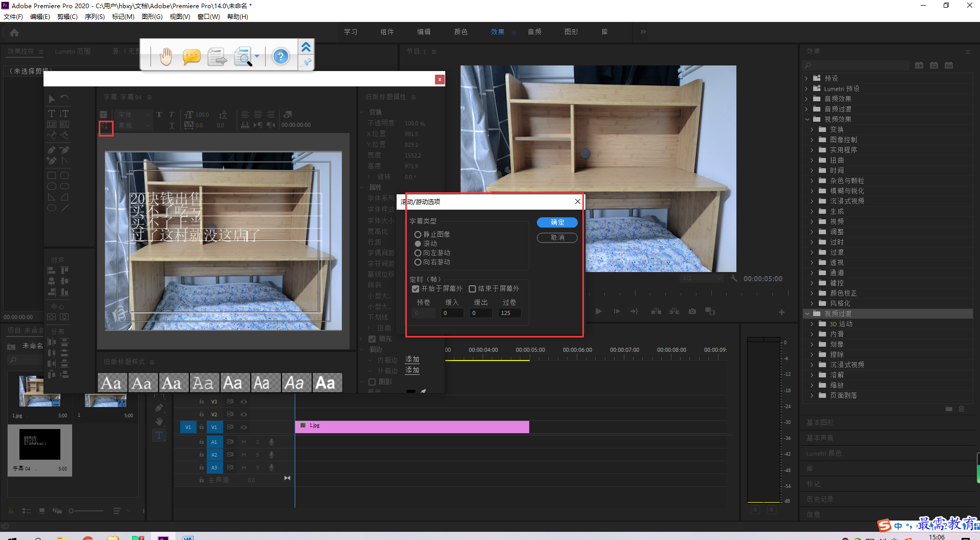Click the shadow color swatch
Viewport: 980px width, 540px height.
pos(410,391)
